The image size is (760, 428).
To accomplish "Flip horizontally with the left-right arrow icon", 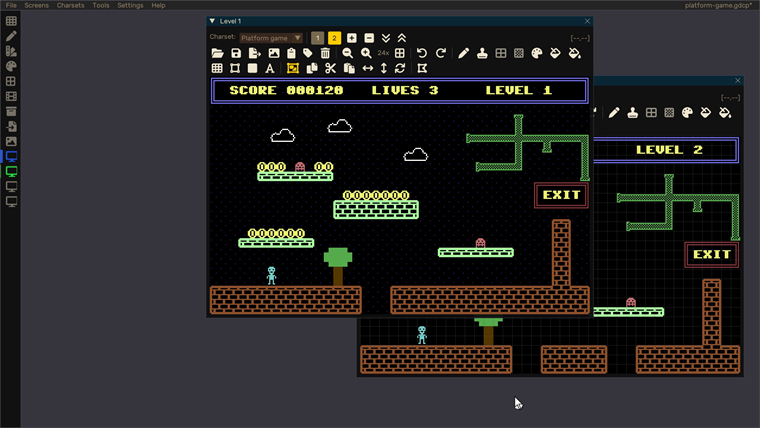I will coord(368,68).
